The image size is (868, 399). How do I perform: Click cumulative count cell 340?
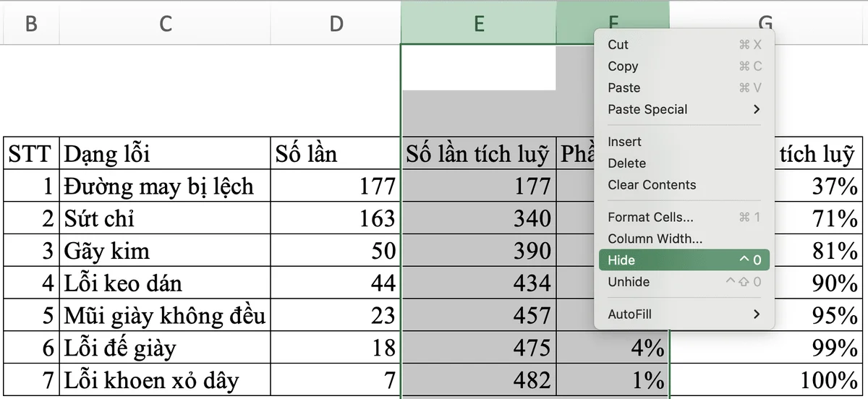(478, 218)
